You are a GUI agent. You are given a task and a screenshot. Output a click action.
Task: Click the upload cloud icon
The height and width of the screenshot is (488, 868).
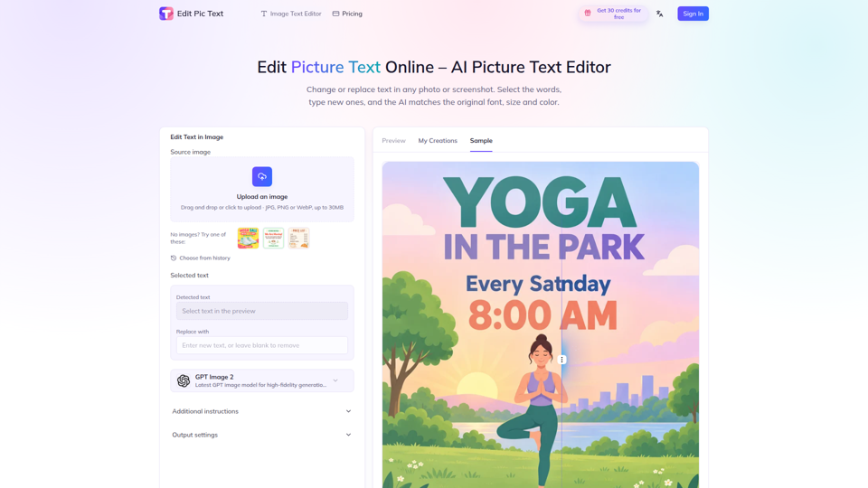click(x=262, y=176)
